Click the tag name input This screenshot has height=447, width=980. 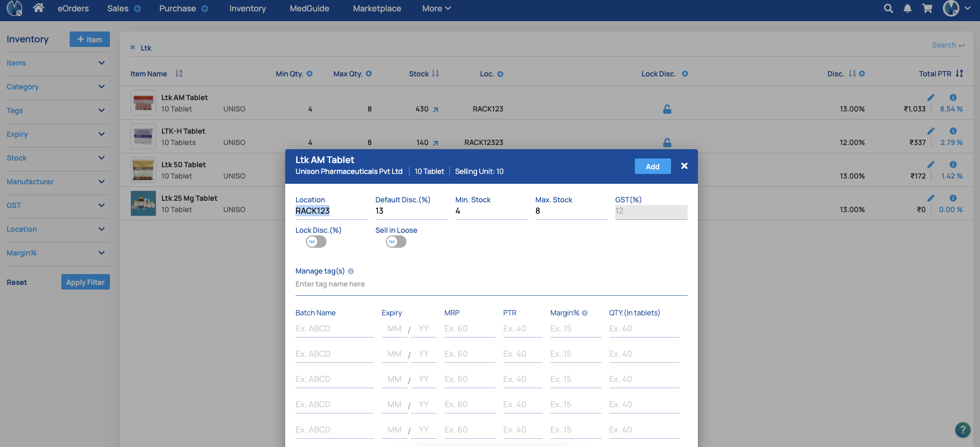point(492,284)
